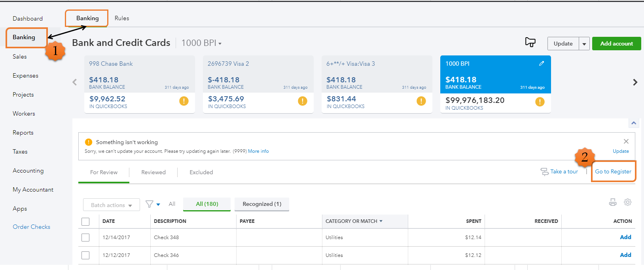
Task: Click the warning icon on 998 Chase Bank card
Action: point(184,101)
